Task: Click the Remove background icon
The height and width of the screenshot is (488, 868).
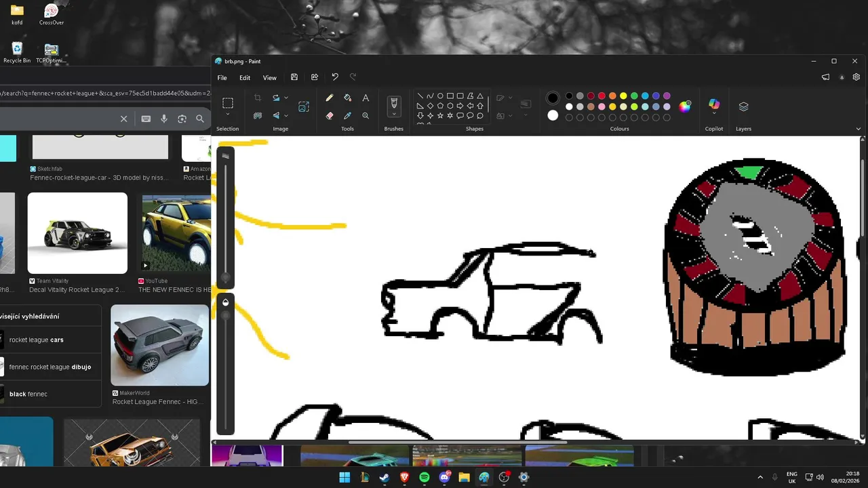Action: tap(258, 116)
